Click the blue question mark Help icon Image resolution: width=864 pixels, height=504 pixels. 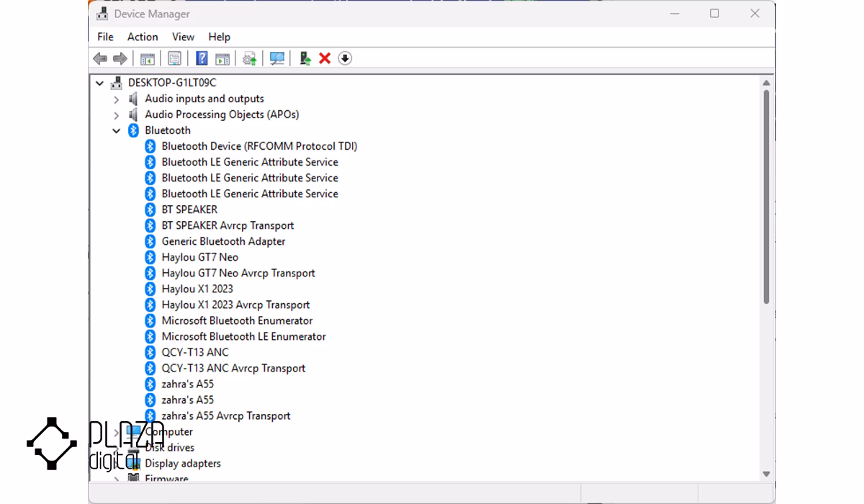coord(202,58)
